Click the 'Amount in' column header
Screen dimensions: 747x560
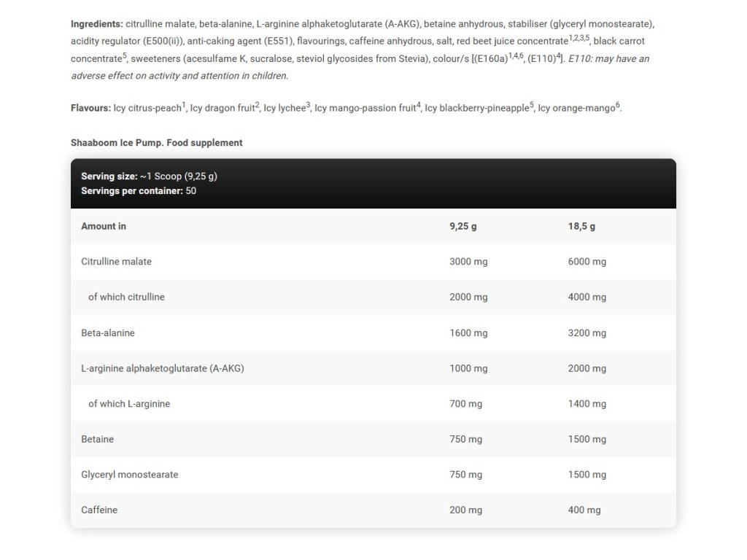pyautogui.click(x=104, y=226)
